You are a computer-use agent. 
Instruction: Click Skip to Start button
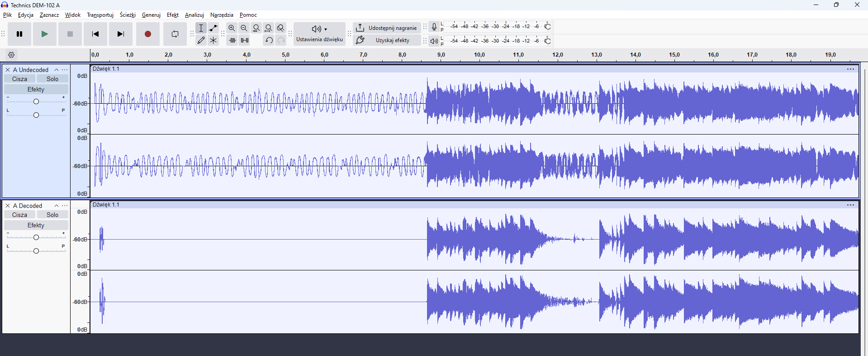point(95,34)
